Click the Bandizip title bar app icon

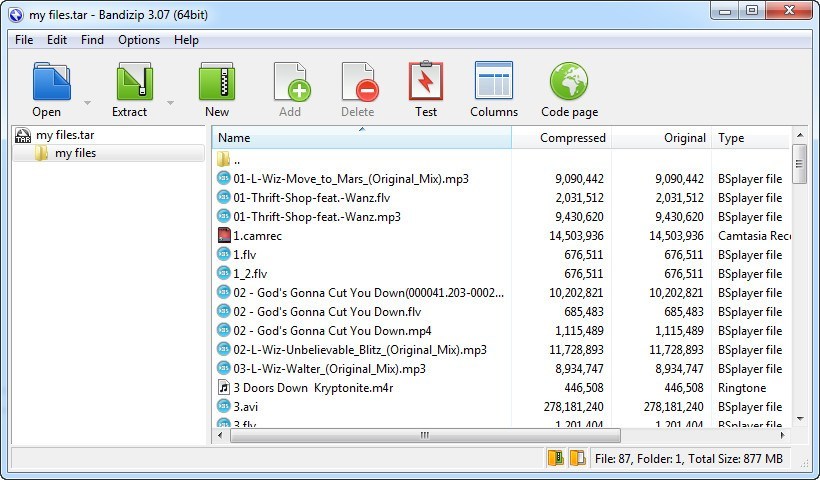16,14
